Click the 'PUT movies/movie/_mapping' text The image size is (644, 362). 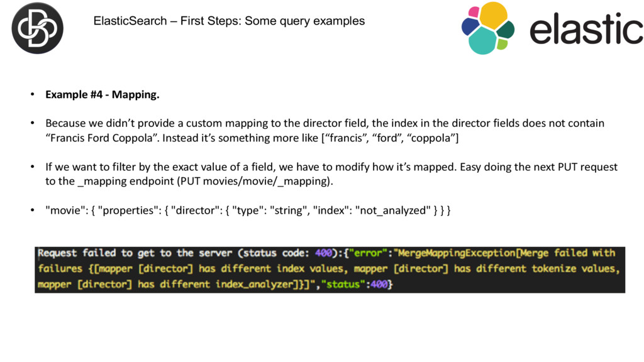(x=253, y=181)
